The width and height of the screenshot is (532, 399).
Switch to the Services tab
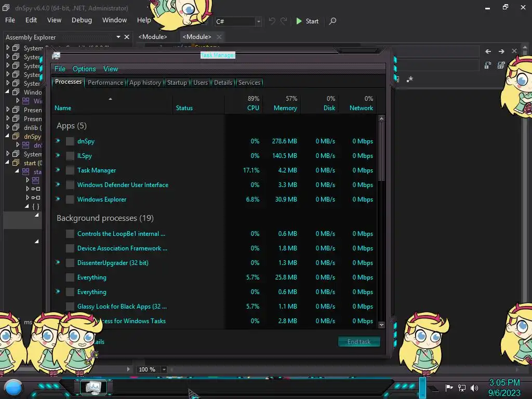249,83
